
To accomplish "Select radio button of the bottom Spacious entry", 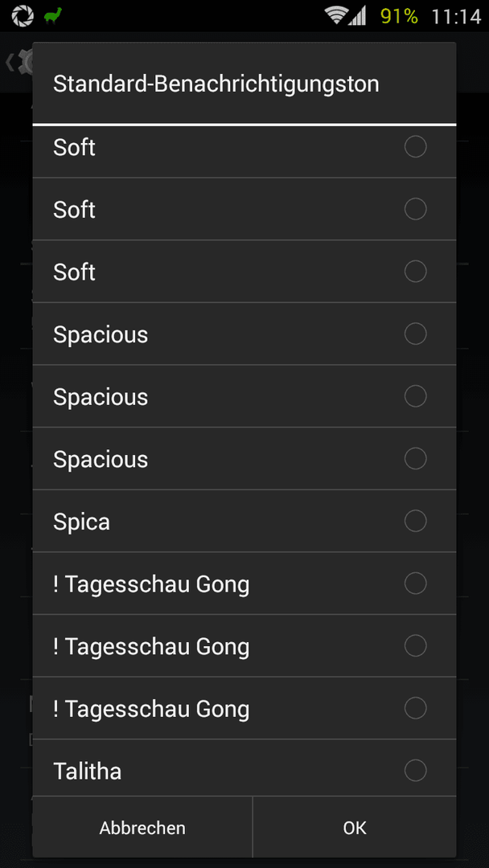I will point(415,458).
